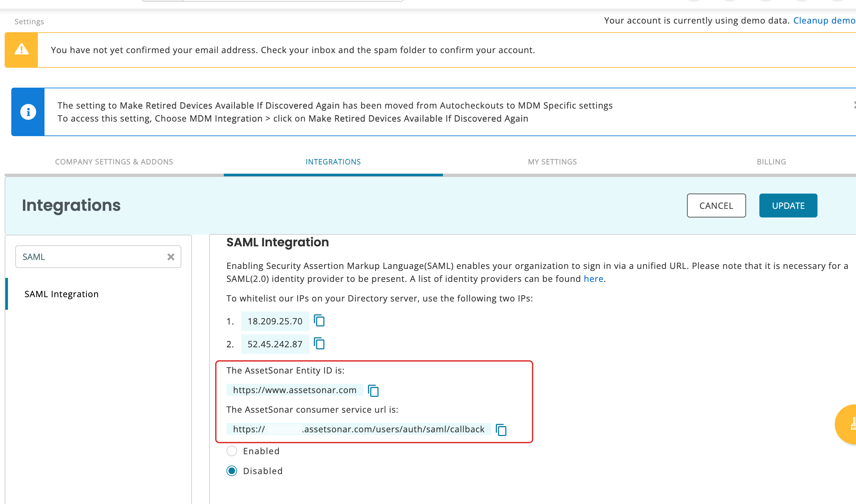Select the Disabled radio button
The image size is (856, 504).
pos(232,471)
